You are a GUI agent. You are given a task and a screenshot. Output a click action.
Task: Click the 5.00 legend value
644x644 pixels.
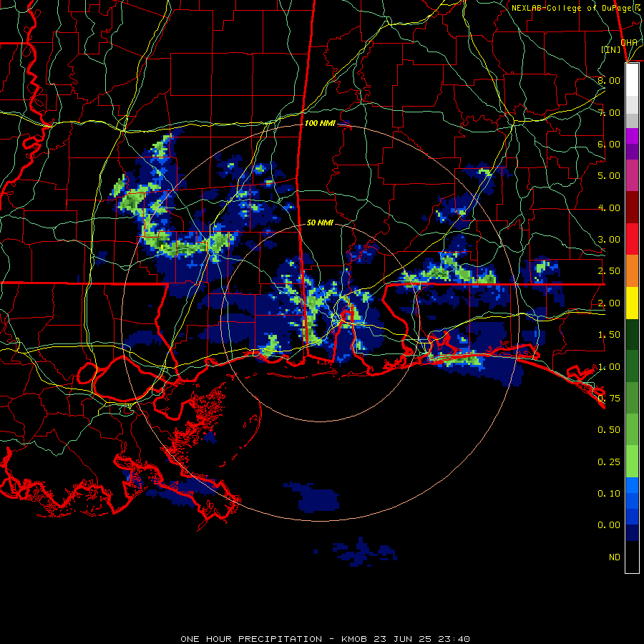(x=609, y=176)
